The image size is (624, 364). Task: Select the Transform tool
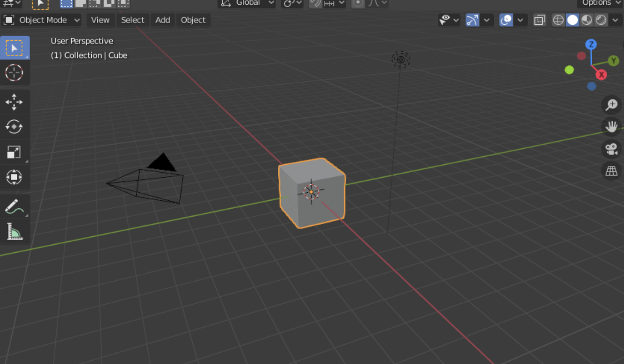(x=14, y=177)
